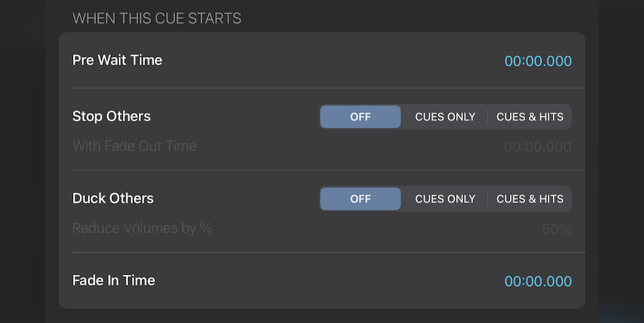
Task: Click the Reduce Volumes by % label
Action: coord(142,229)
